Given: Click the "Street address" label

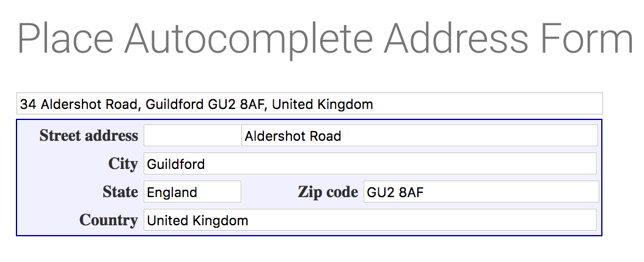Looking at the screenshot, I should (x=89, y=135).
